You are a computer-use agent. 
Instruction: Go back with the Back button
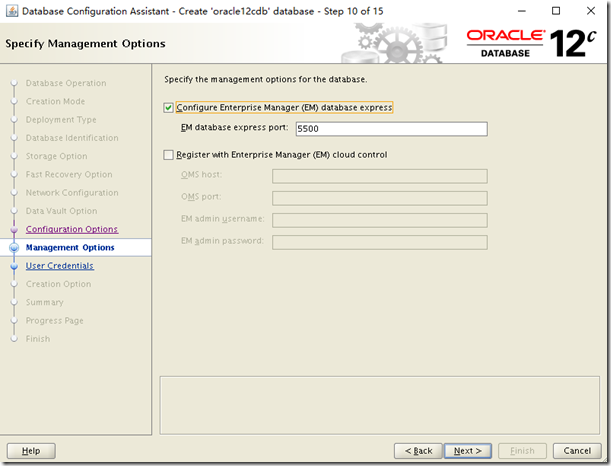(x=418, y=451)
